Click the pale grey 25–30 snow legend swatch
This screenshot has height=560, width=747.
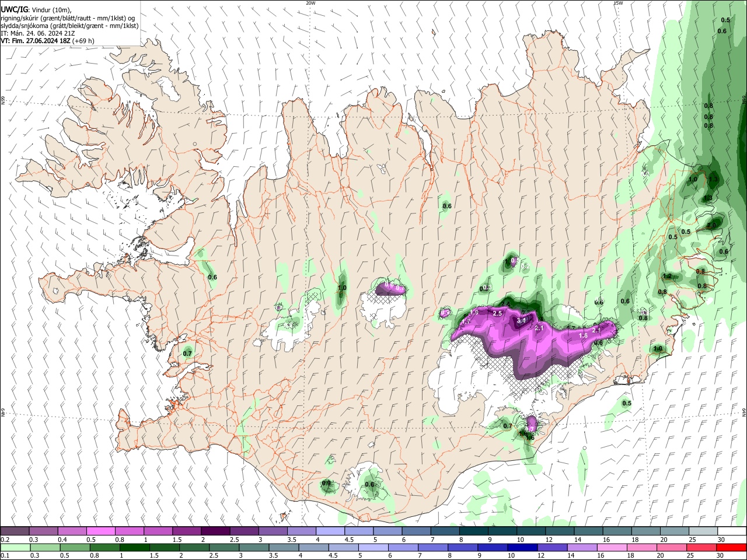[x=703, y=531]
